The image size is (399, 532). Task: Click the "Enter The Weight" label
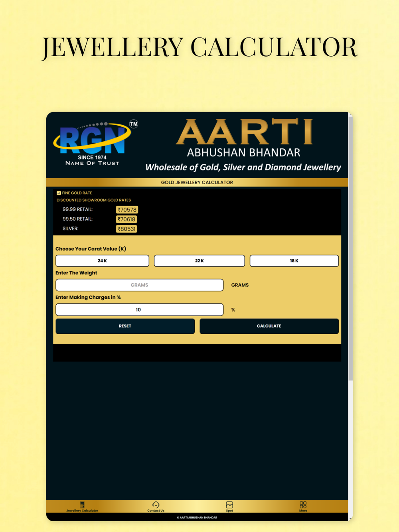pos(76,273)
